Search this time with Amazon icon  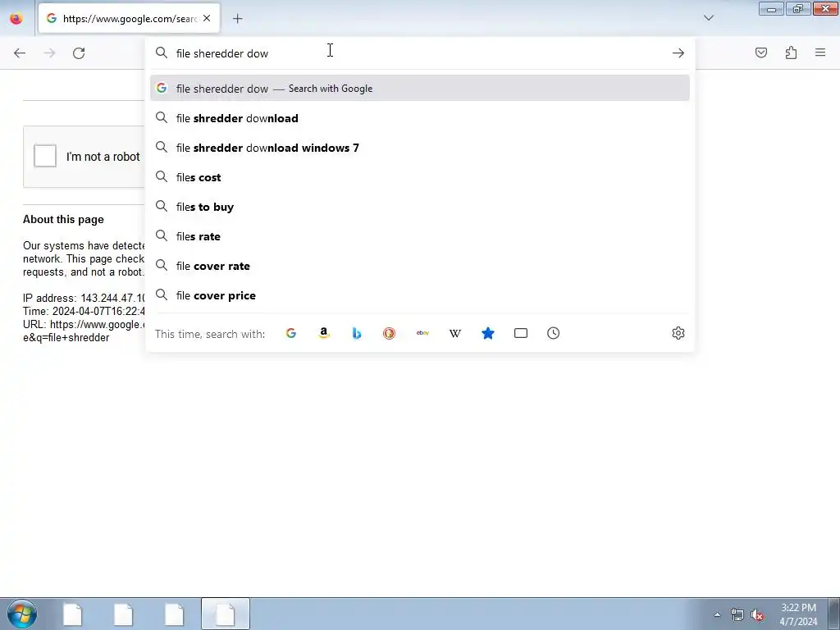tap(323, 333)
